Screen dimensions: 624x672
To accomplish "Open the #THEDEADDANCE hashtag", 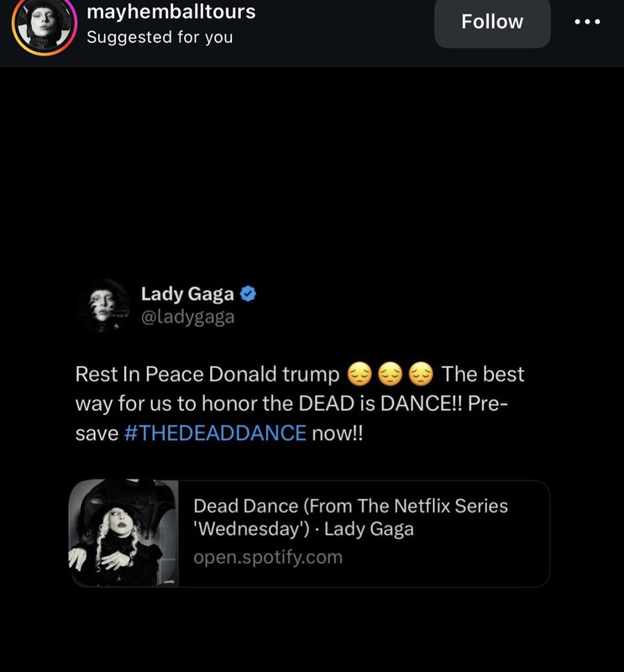I will (x=215, y=433).
